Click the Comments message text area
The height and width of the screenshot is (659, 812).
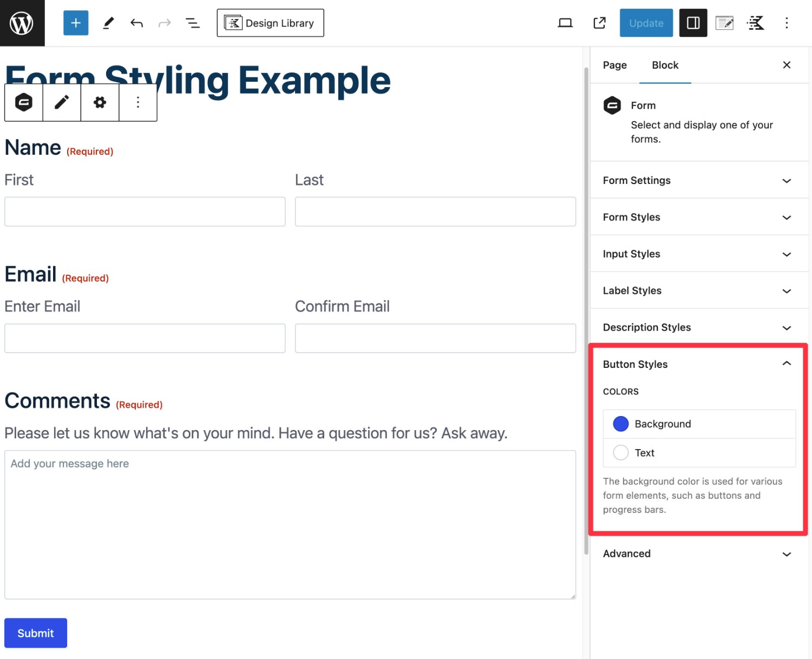click(x=290, y=524)
